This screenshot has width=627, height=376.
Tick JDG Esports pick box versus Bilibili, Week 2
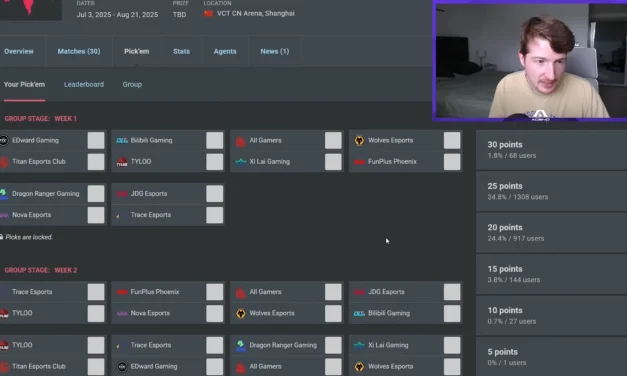[452, 292]
